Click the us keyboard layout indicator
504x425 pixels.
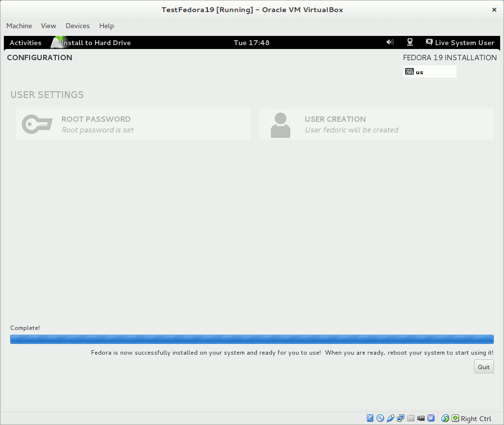click(429, 72)
